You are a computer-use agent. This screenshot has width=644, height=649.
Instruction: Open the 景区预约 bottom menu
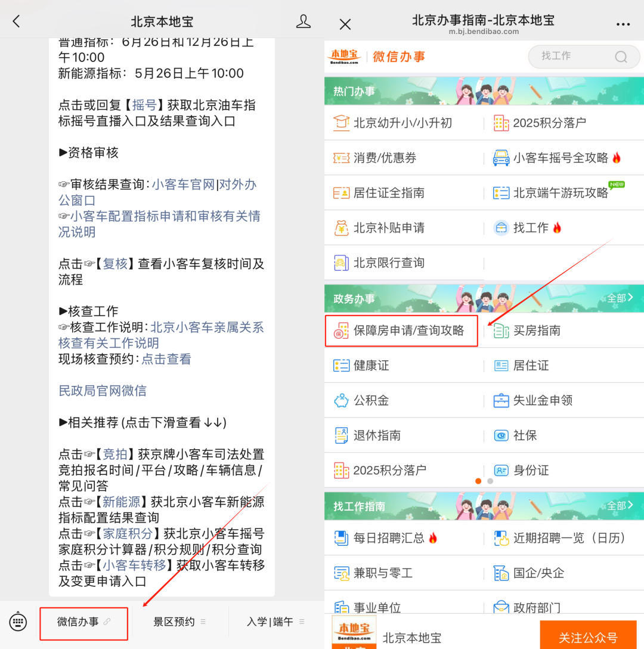tap(179, 622)
